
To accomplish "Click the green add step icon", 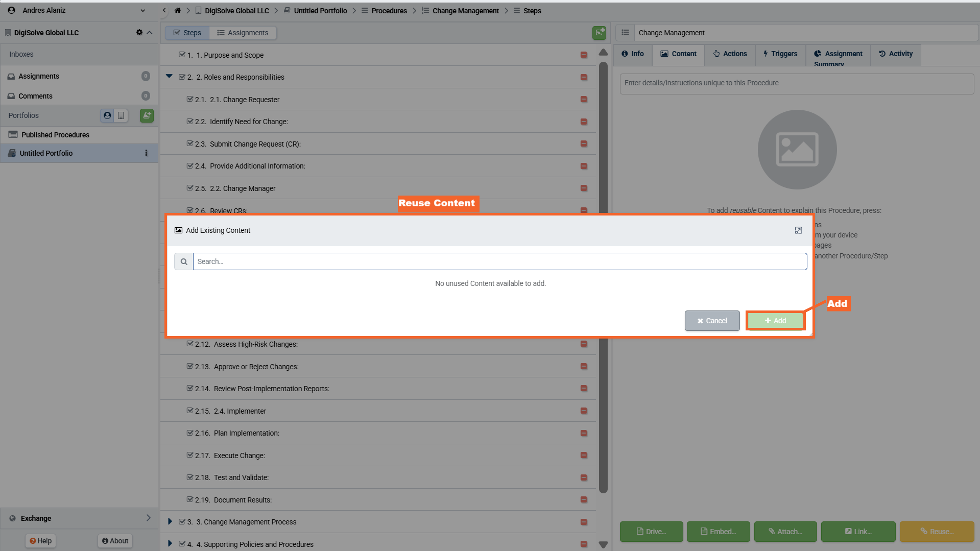I will (x=599, y=33).
